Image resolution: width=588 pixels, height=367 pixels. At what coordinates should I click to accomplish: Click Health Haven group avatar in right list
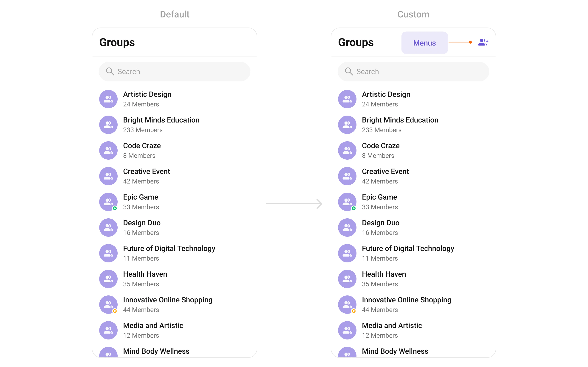(x=347, y=279)
